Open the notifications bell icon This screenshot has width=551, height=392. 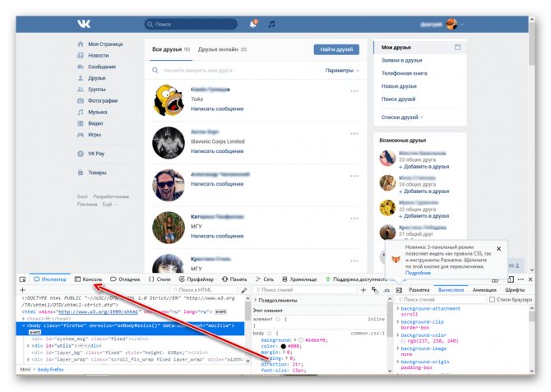click(x=253, y=24)
